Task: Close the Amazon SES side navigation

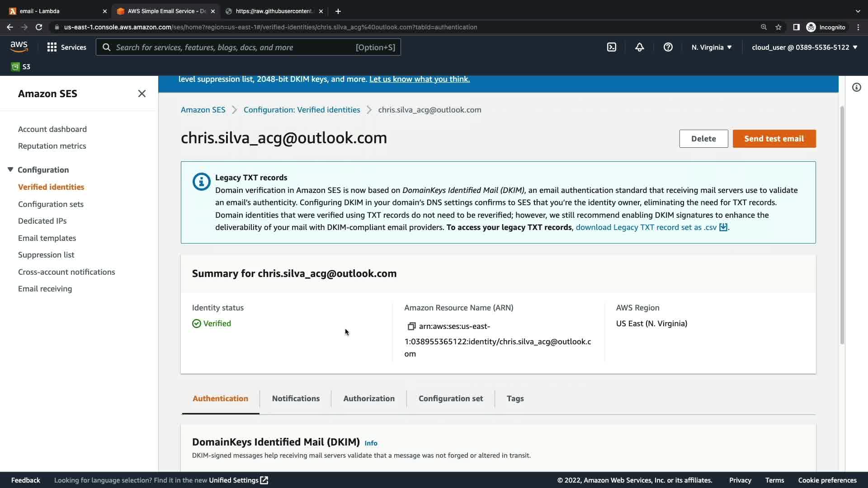Action: 142,94
